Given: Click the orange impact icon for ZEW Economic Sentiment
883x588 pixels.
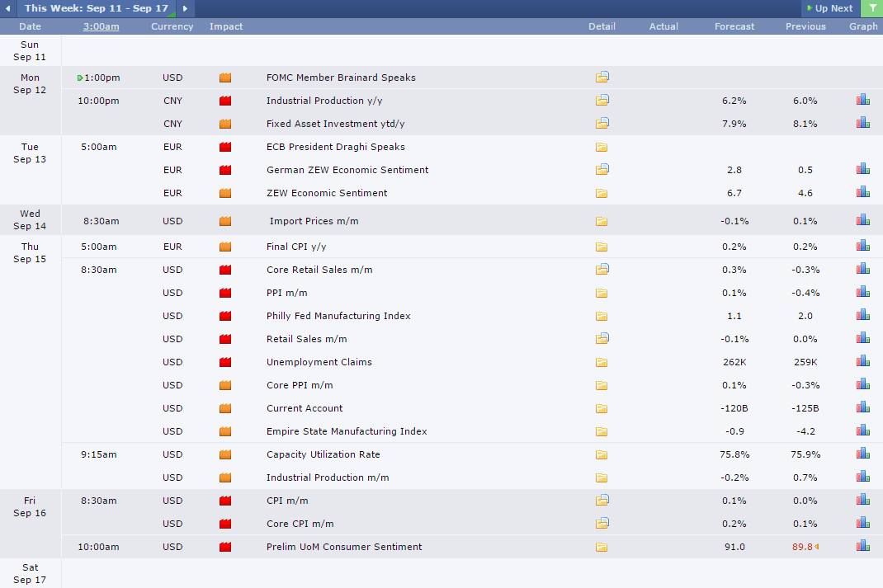Looking at the screenshot, I should [225, 193].
